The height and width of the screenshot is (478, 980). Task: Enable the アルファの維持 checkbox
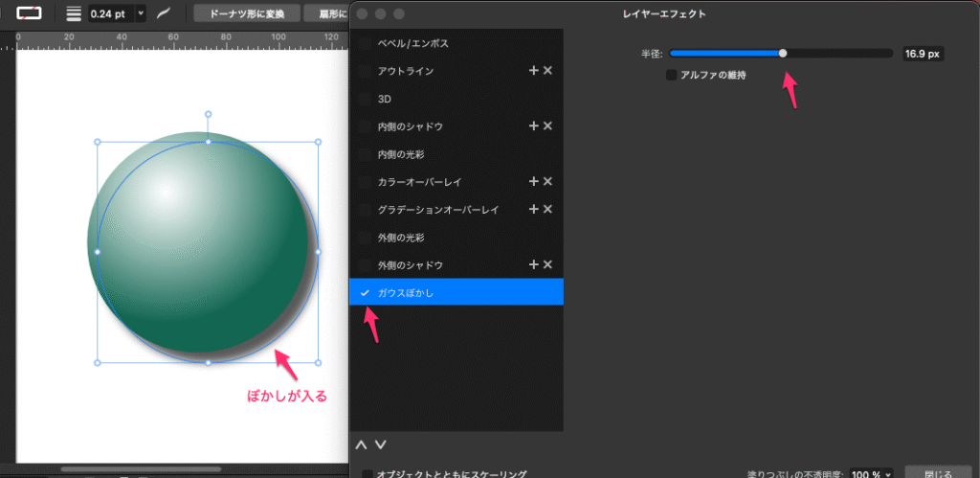671,75
